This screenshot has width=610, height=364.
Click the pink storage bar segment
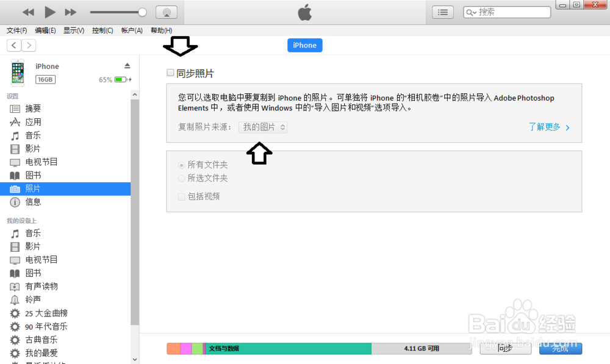tap(186, 348)
